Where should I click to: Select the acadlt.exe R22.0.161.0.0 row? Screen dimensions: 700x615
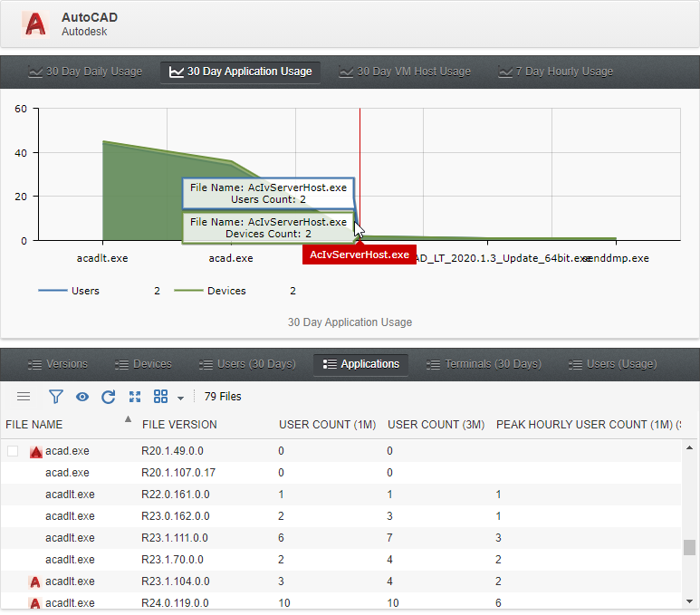pos(340,495)
